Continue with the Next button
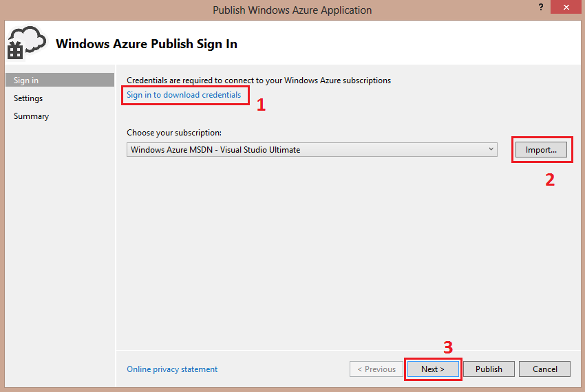This screenshot has height=392, width=585. (432, 369)
